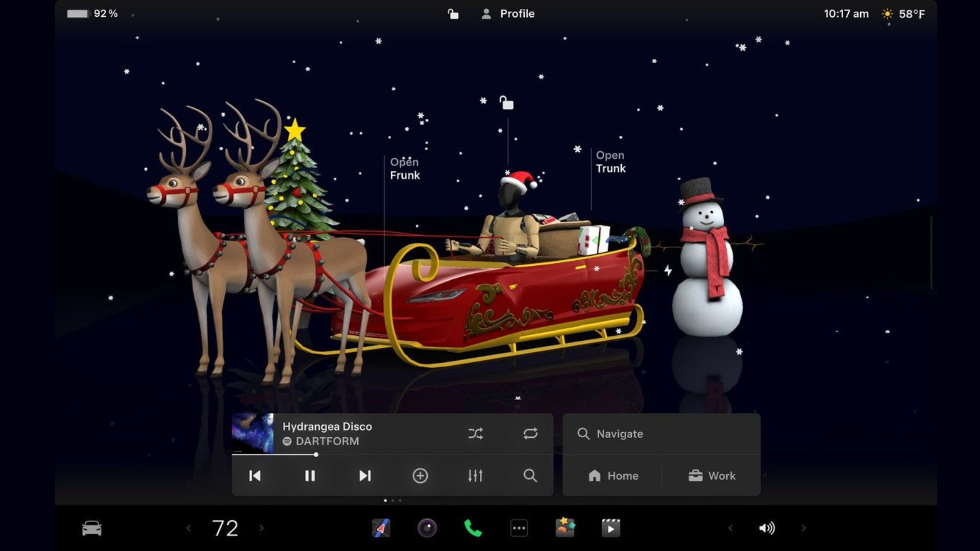
Task: Tap the charging bolt icon near sleigh
Action: (668, 270)
